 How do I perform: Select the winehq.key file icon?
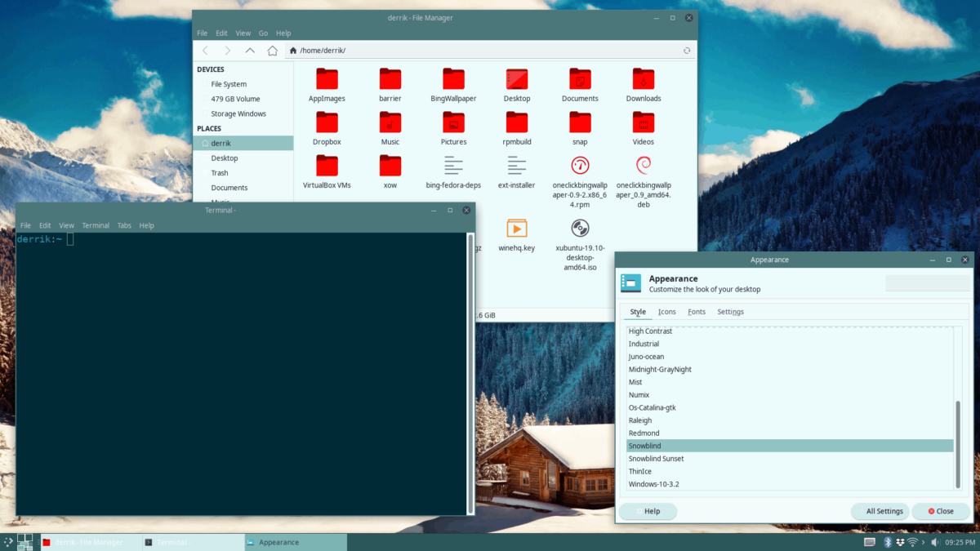click(x=516, y=228)
